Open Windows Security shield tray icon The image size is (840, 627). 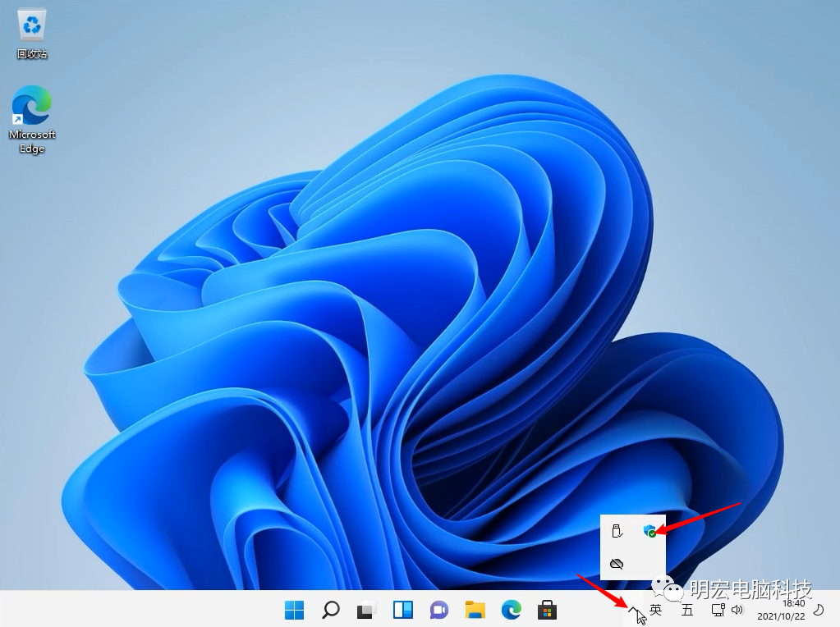click(650, 531)
